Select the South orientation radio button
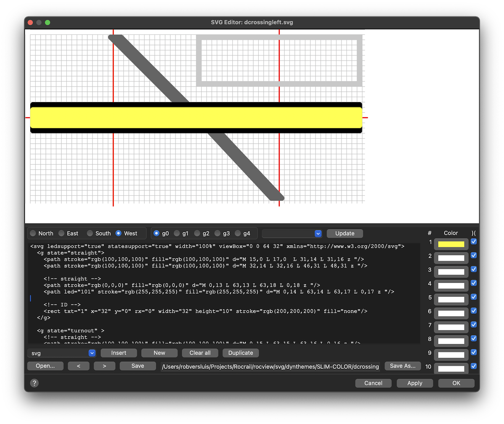The image size is (504, 424). [90, 233]
